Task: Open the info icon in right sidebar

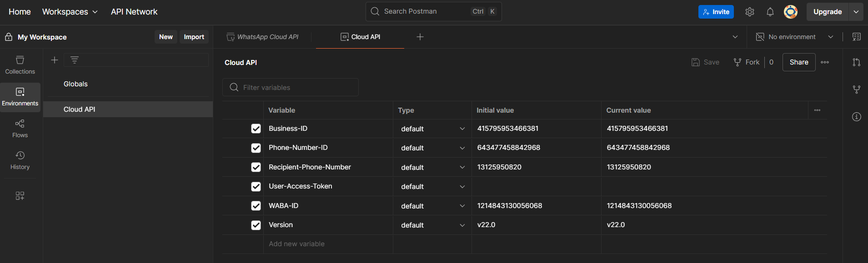Action: (856, 117)
